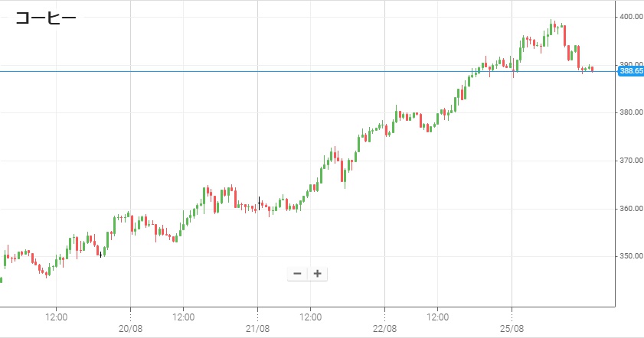Click the 370.00 price axis label
This screenshot has width=644, height=338.
click(631, 161)
